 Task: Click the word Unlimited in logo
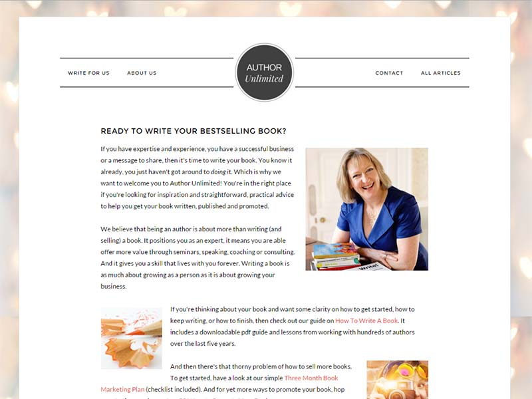(264, 78)
